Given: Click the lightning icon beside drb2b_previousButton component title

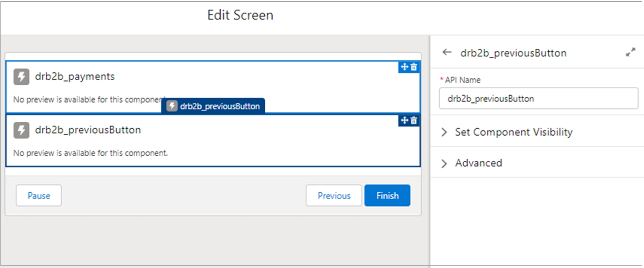Looking at the screenshot, I should pos(21,130).
